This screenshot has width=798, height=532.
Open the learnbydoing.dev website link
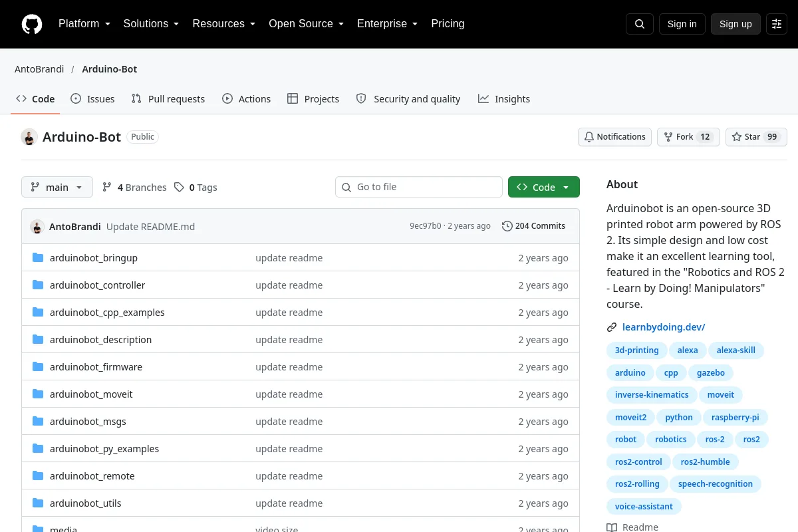click(x=664, y=327)
